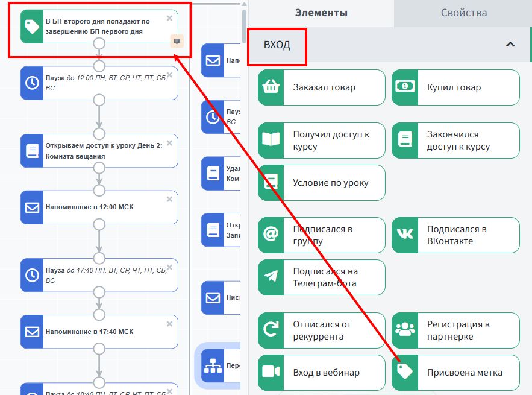The height and width of the screenshot is (395, 532).
Task: Click the ВХОД section title
Action: (x=277, y=45)
